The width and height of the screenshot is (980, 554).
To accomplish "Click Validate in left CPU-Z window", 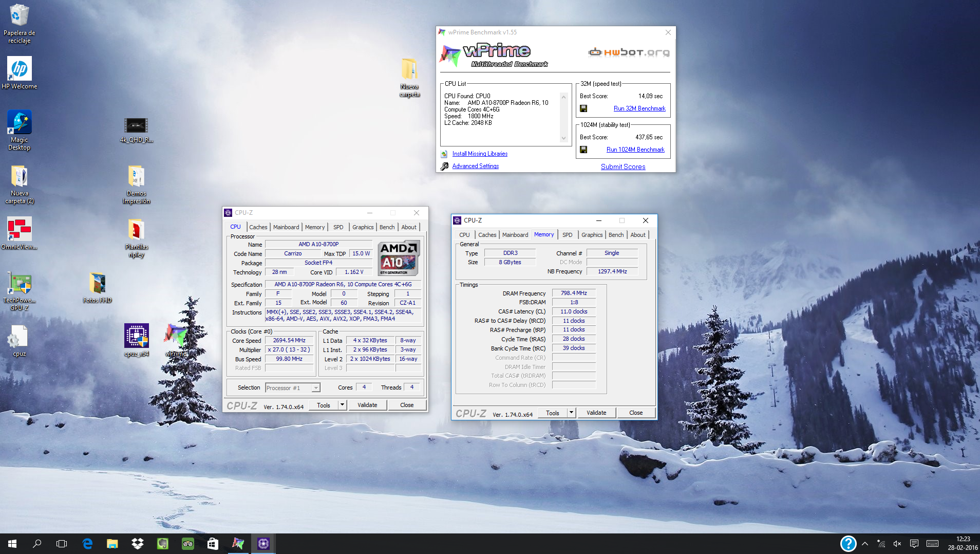I will coord(367,405).
